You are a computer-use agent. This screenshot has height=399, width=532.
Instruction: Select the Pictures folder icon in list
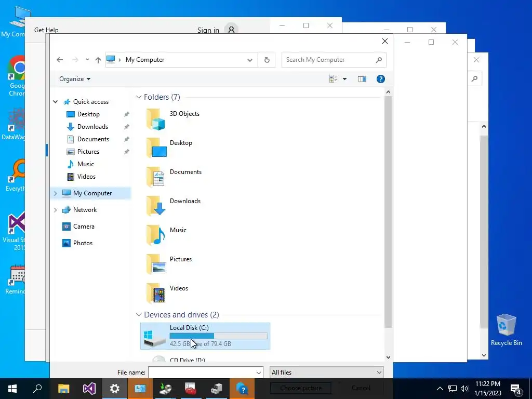click(156, 264)
